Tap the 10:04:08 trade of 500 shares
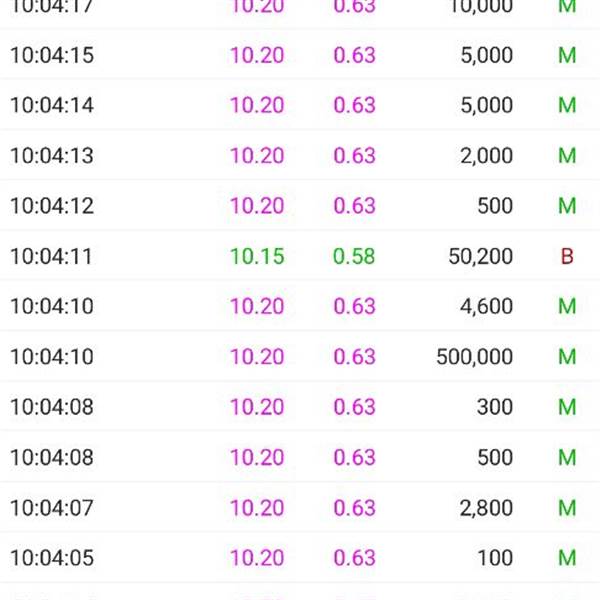The image size is (600, 600). (x=300, y=457)
